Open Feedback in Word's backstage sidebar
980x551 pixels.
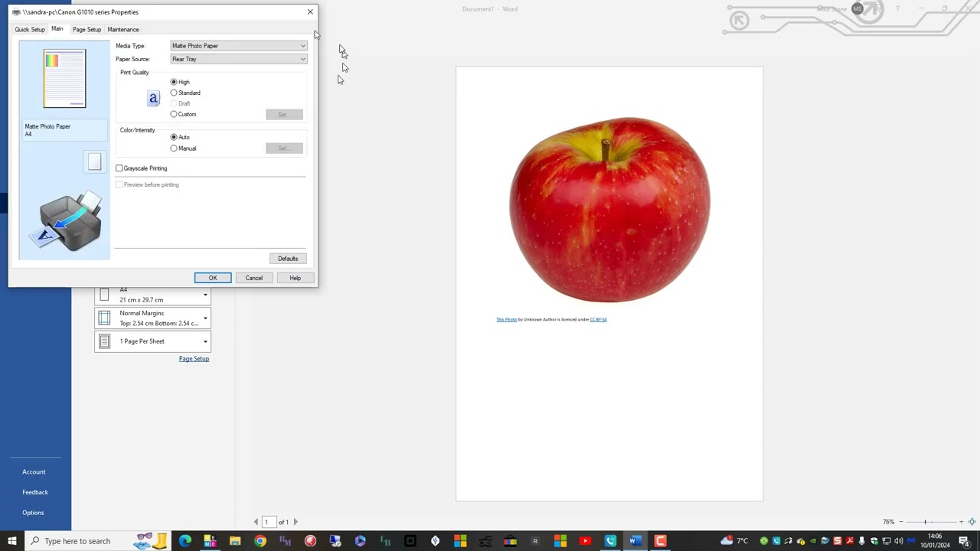point(35,492)
